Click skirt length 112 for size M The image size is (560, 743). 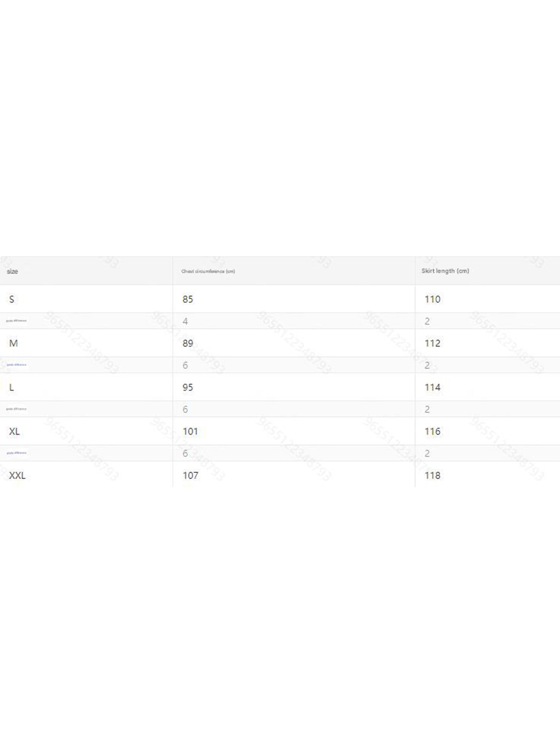(x=432, y=343)
